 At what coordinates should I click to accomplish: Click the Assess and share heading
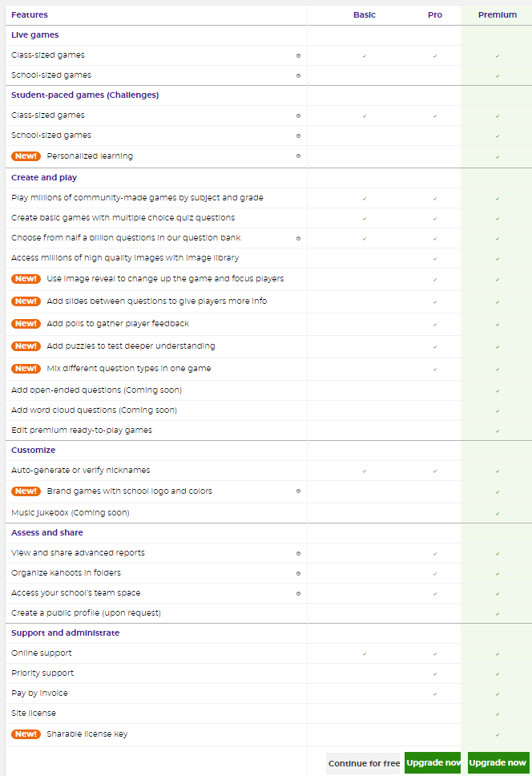tap(47, 532)
